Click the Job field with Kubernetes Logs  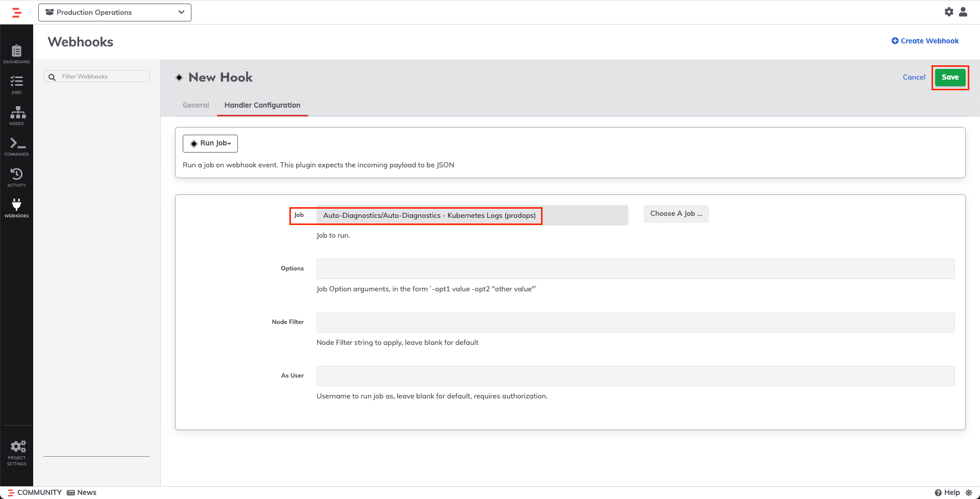pos(472,215)
